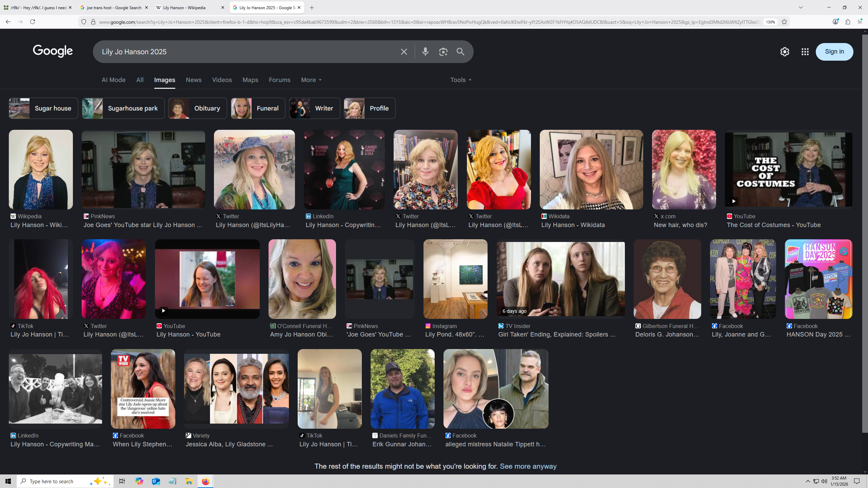The image size is (868, 488).
Task: Open the quick settings gear icon
Action: pyautogui.click(x=785, y=52)
